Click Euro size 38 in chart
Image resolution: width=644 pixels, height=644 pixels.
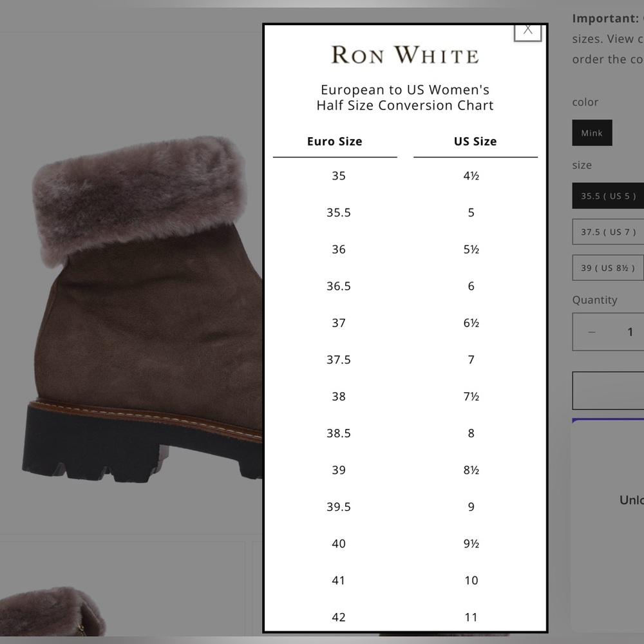point(339,396)
